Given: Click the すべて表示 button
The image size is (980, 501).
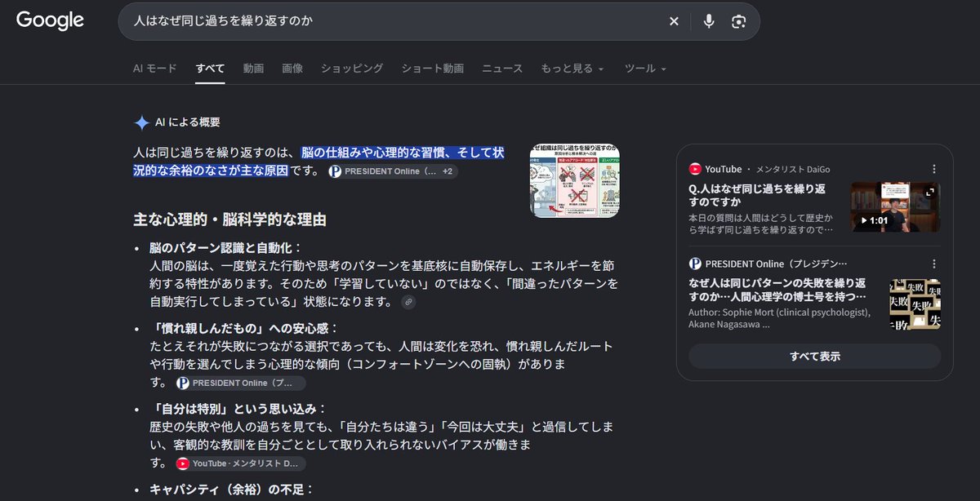Looking at the screenshot, I should (x=814, y=357).
